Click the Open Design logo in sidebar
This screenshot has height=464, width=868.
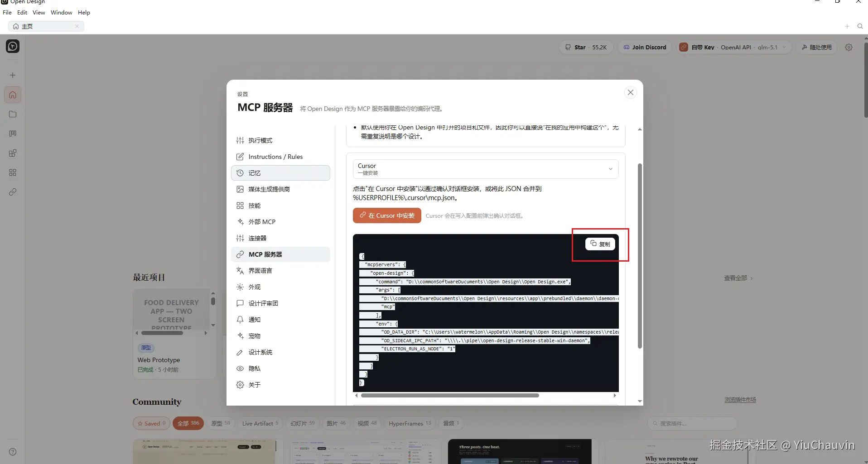click(13, 46)
